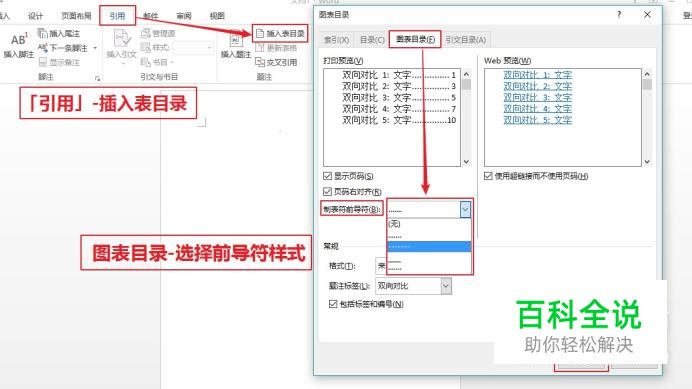Image resolution: width=692 pixels, height=389 pixels.
Task: Open the 题注标签 dropdown showing 双向对比
Action: tap(446, 286)
